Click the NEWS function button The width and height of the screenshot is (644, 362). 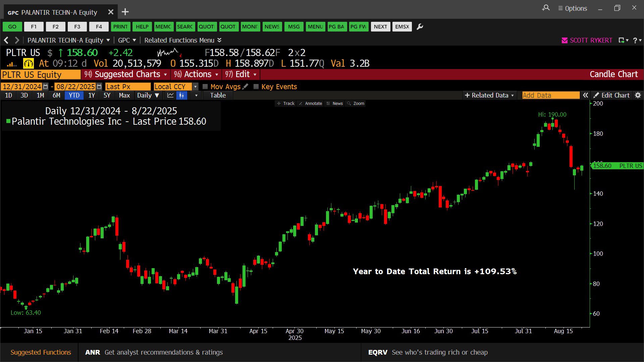[x=272, y=27]
